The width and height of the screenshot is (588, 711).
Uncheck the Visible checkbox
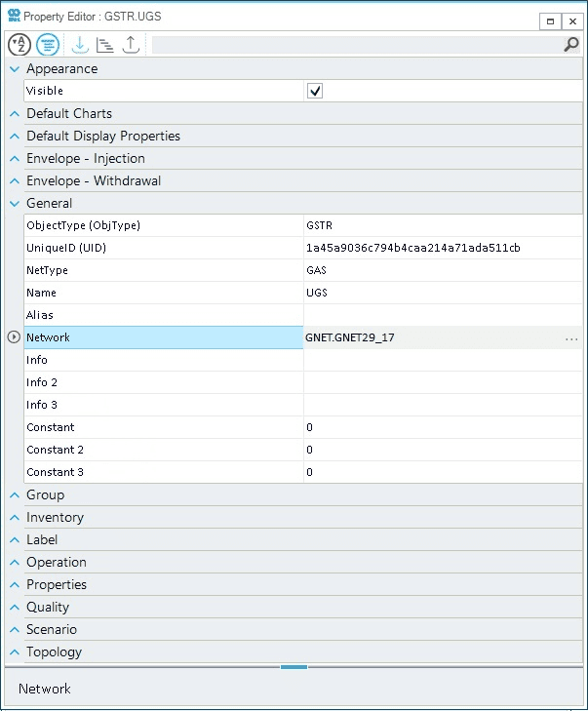[315, 91]
